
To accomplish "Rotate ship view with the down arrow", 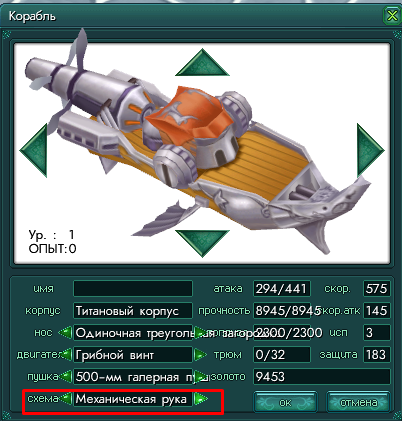I will pyautogui.click(x=202, y=243).
